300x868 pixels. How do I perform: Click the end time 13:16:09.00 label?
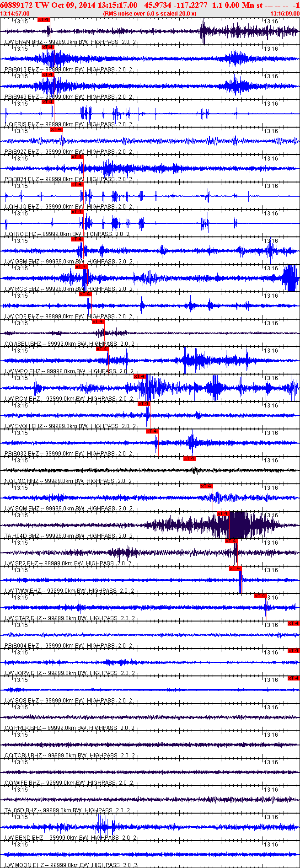point(285,14)
